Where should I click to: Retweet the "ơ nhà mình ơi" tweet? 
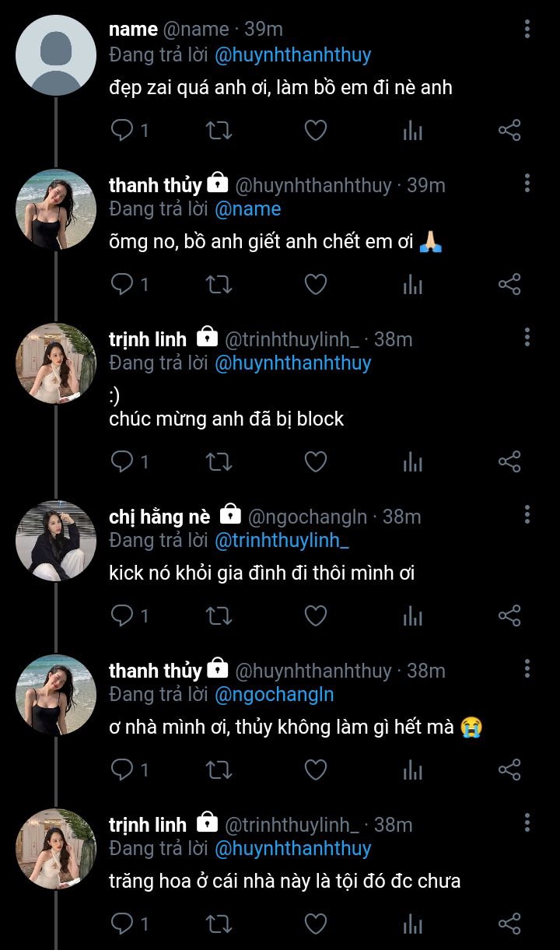click(x=219, y=770)
